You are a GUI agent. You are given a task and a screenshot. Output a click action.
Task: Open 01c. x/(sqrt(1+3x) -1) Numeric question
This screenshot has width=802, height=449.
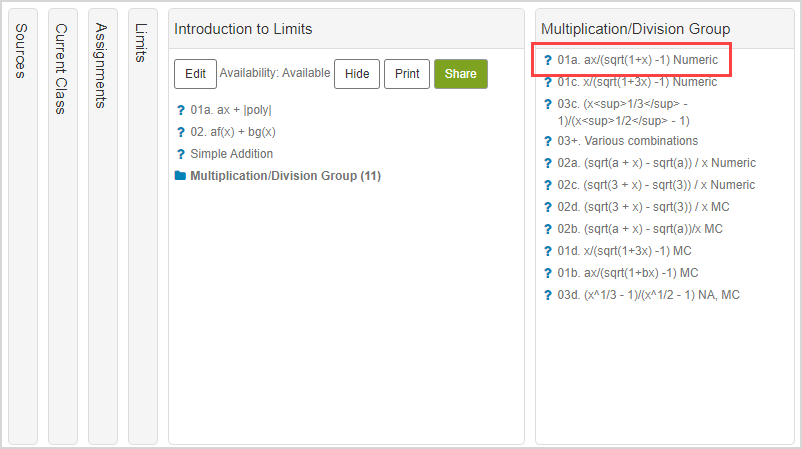pos(637,82)
